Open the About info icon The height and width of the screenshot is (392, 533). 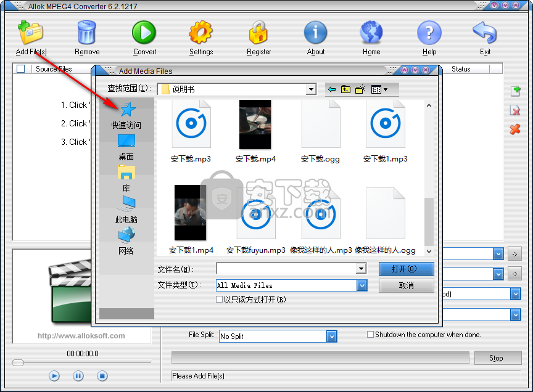pyautogui.click(x=315, y=33)
